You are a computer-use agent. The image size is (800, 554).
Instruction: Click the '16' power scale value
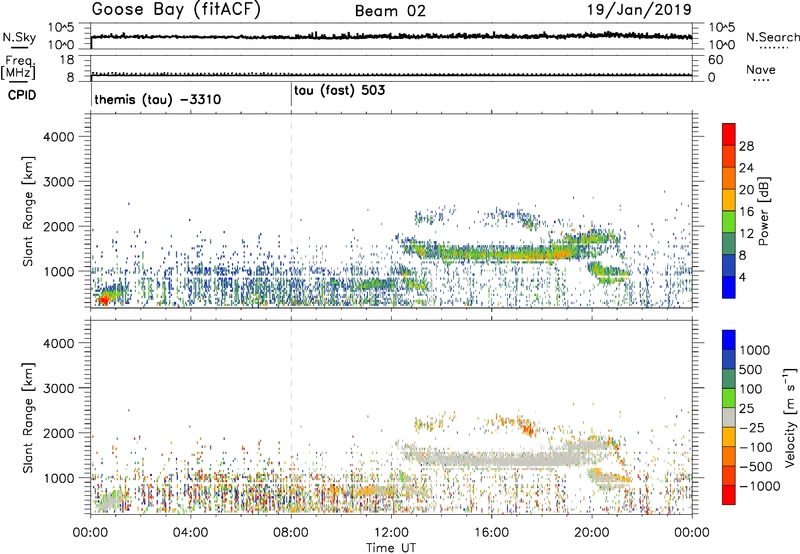746,212
